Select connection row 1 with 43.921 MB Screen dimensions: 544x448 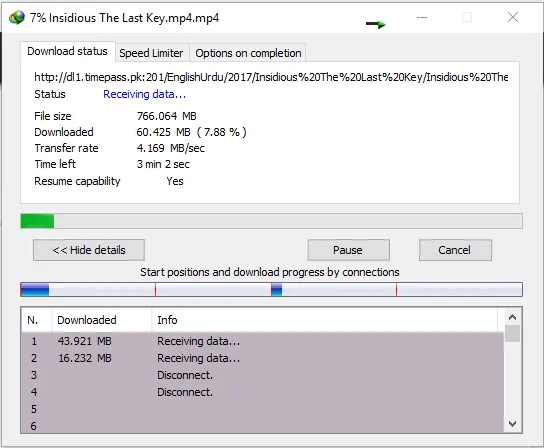pos(263,341)
